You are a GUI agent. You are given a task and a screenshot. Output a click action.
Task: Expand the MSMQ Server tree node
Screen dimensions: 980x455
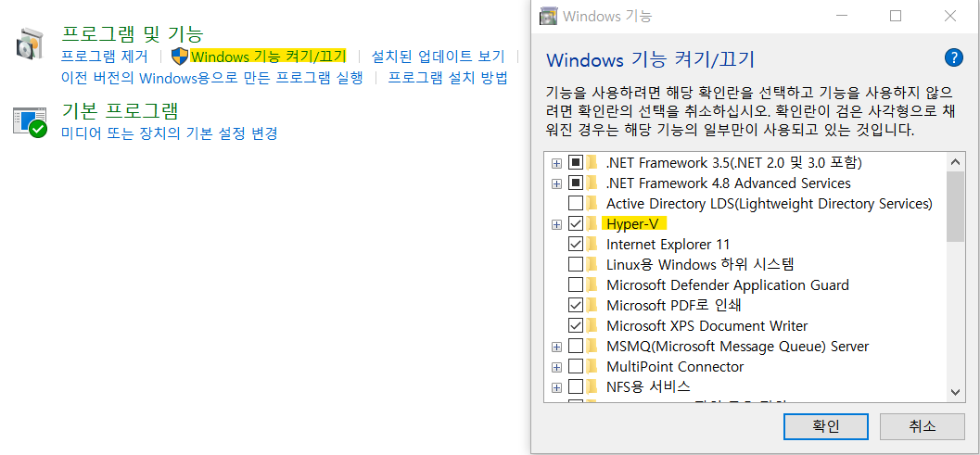coord(556,347)
